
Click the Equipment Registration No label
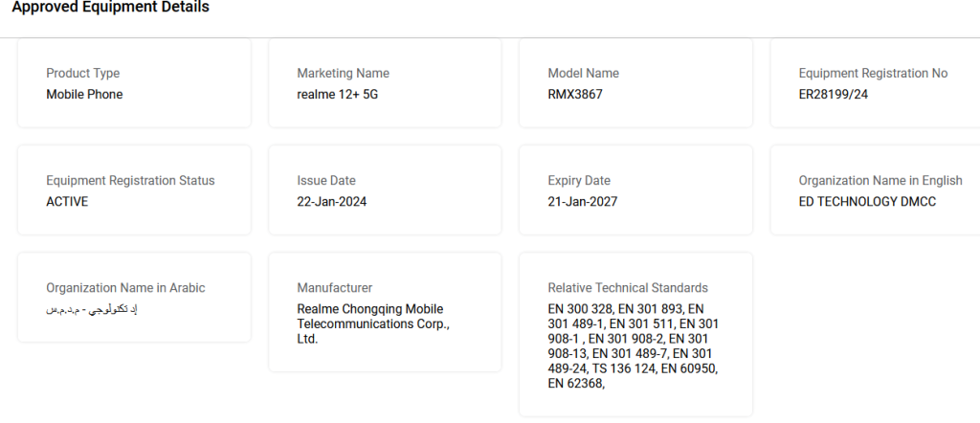point(873,74)
